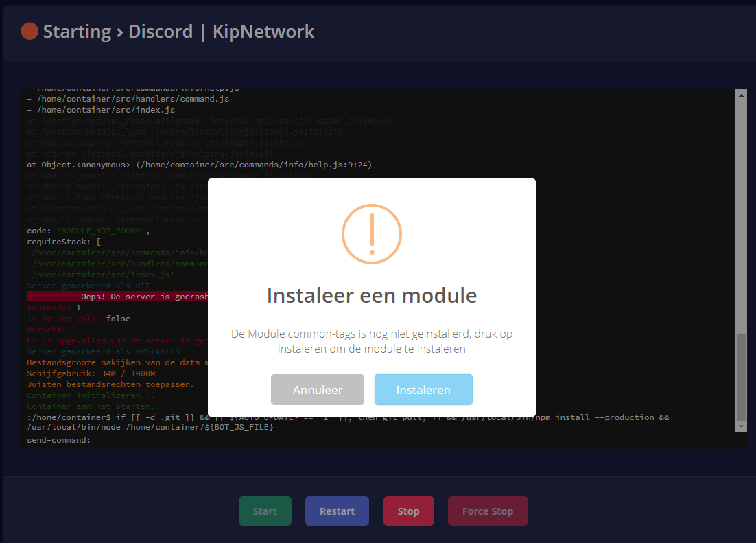Click the common-tags module description text

(x=371, y=341)
